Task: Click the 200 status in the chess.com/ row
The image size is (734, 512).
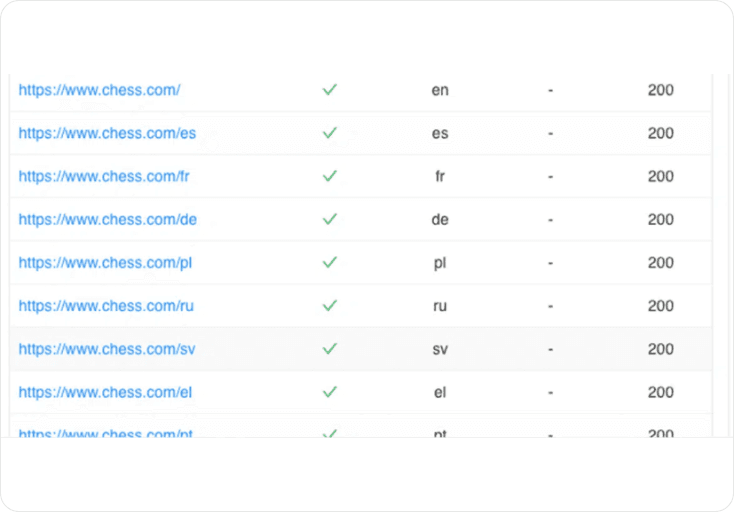Action: coord(661,90)
